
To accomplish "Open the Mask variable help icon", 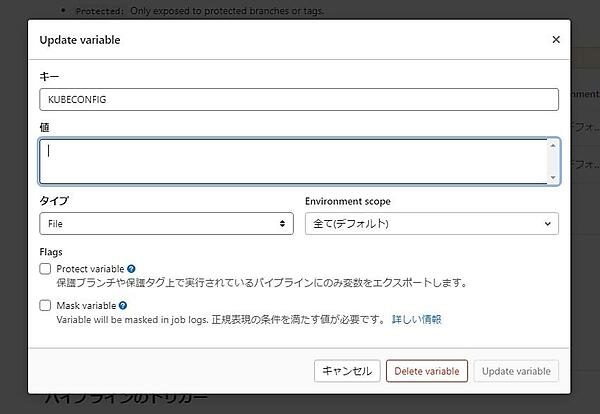I will [x=123, y=305].
